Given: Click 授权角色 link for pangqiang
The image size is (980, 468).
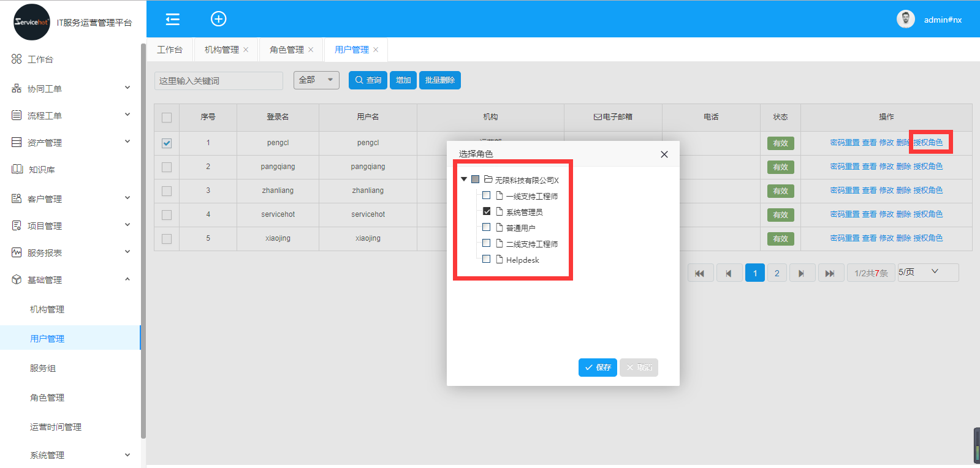Looking at the screenshot, I should pyautogui.click(x=928, y=167).
